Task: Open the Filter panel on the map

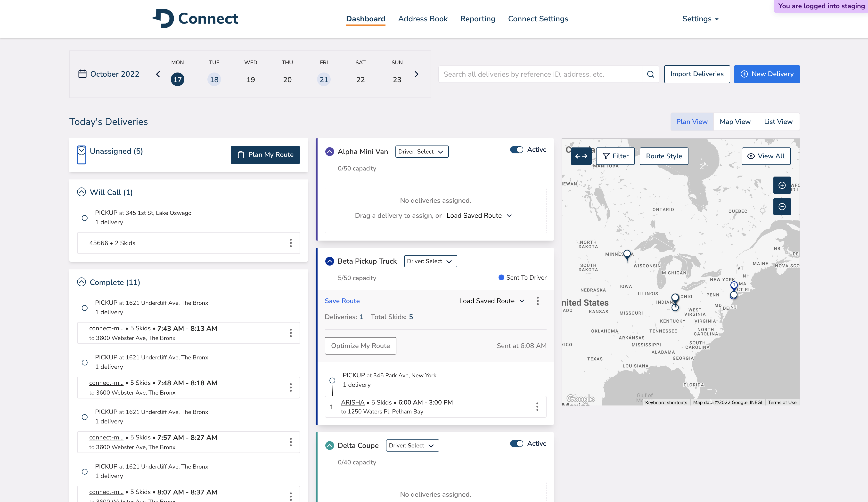Action: click(x=615, y=156)
